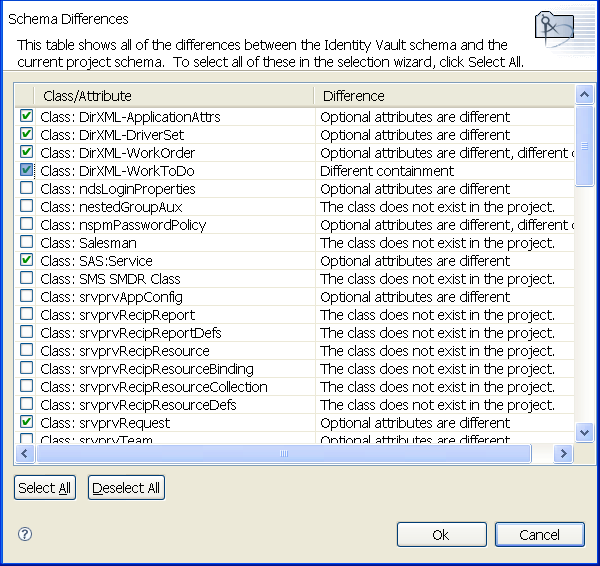The height and width of the screenshot is (566, 600).
Task: Select row 'Class: srvprvRecipResourceDefs'
Action: tap(295, 405)
